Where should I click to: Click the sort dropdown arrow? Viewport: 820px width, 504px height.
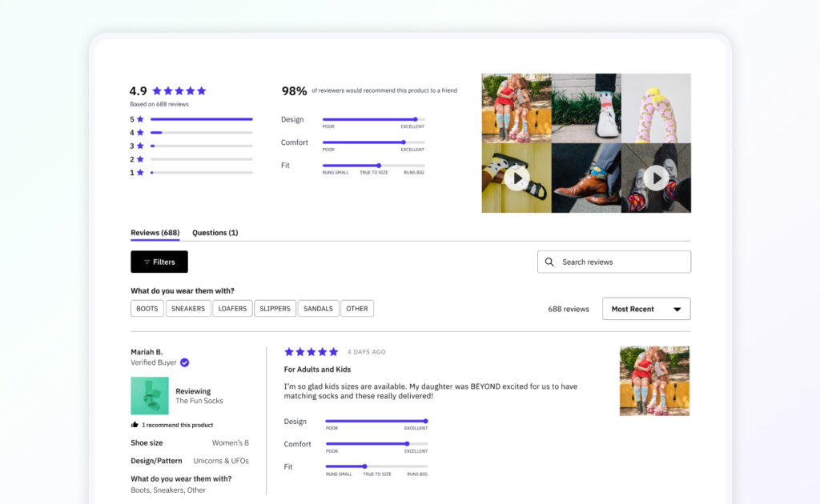(x=677, y=309)
